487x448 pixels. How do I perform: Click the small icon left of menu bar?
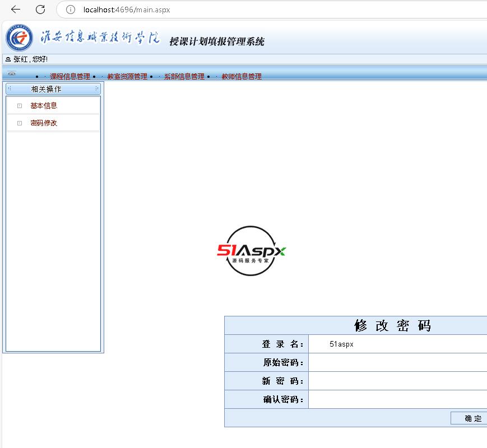point(12,73)
